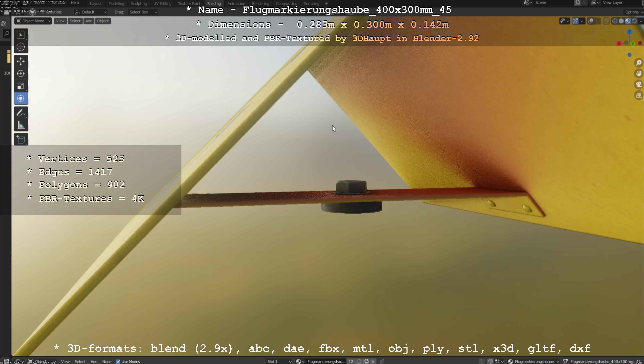Open the viewport Add menu
Viewport: 644px width, 364px height.
point(89,21)
